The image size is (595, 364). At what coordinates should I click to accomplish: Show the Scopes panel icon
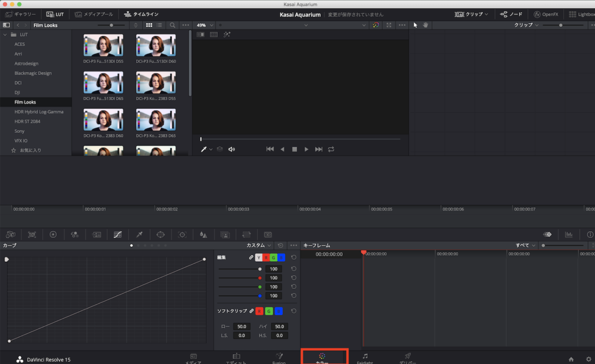coord(569,235)
